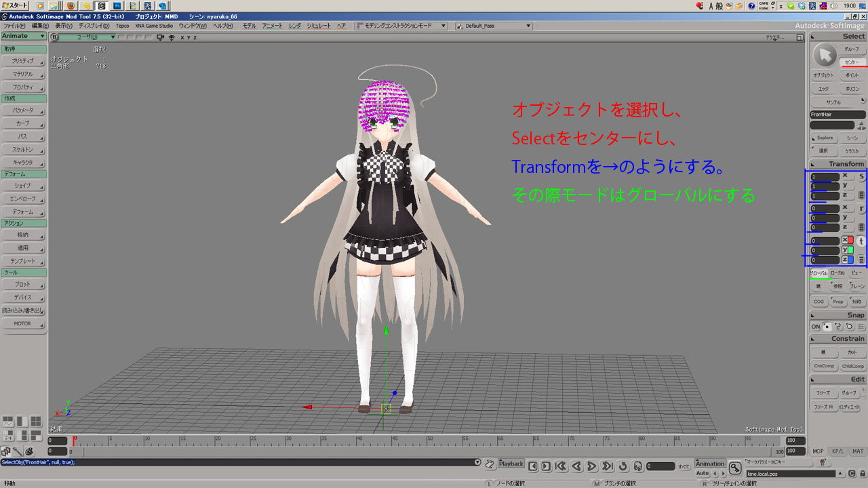Image resolution: width=868 pixels, height=488 pixels.
Task: Click the エンベロープ button
Action: tap(23, 199)
